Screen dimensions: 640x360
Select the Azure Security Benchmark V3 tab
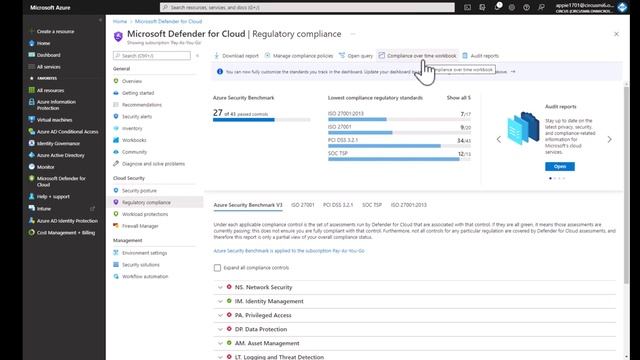click(x=248, y=205)
